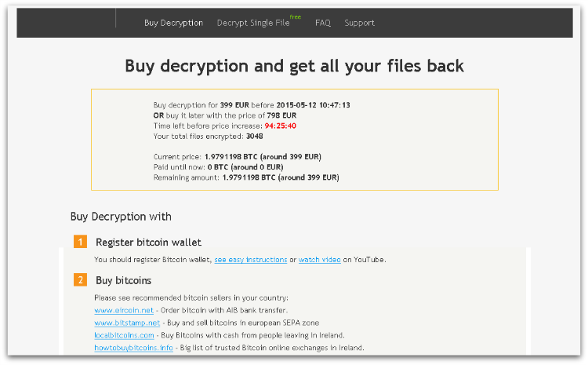Screen dimensions: 588x365
Task: Open the Support page
Action: (x=359, y=24)
